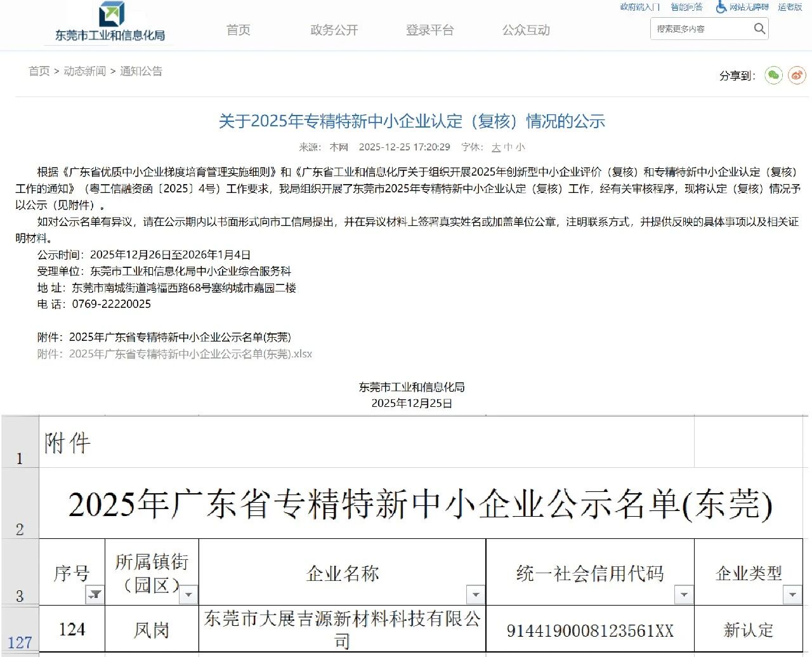Open the 智能问答 link
Image resolution: width=812 pixels, height=657 pixels.
tap(686, 7)
